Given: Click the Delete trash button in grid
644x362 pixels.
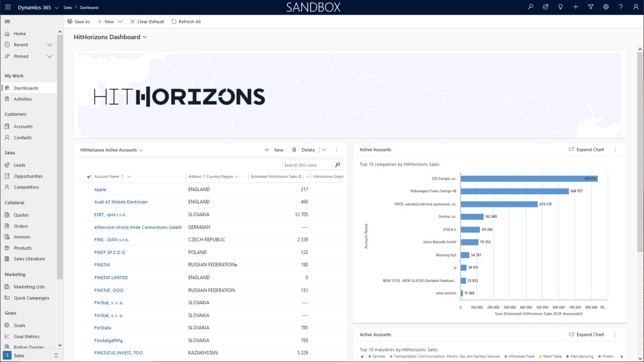Looking at the screenshot, I should [303, 150].
